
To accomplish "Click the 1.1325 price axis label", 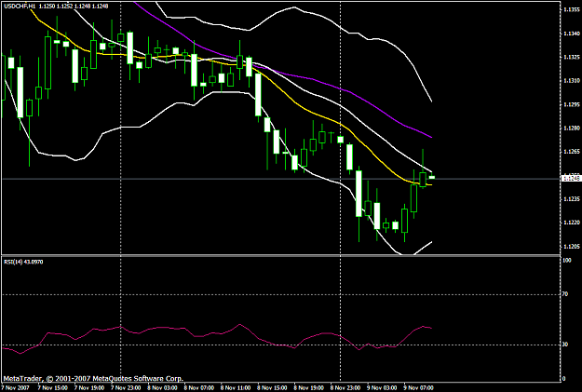I will pos(572,57).
